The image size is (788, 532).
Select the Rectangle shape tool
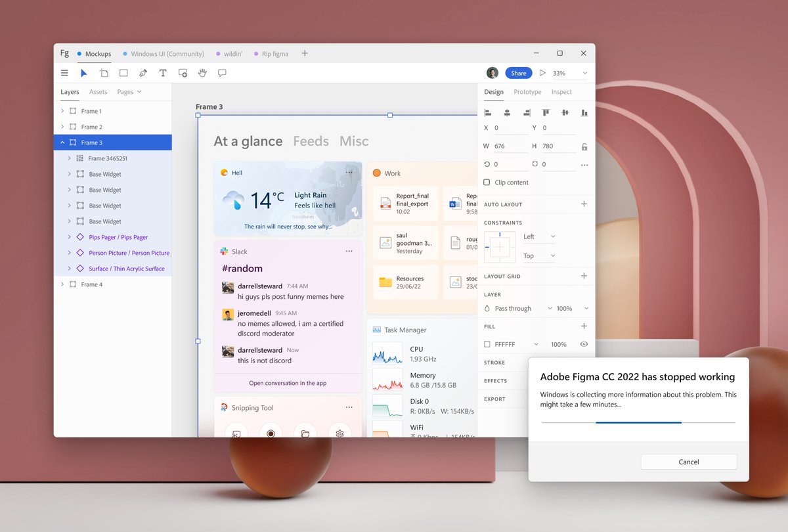coord(123,73)
